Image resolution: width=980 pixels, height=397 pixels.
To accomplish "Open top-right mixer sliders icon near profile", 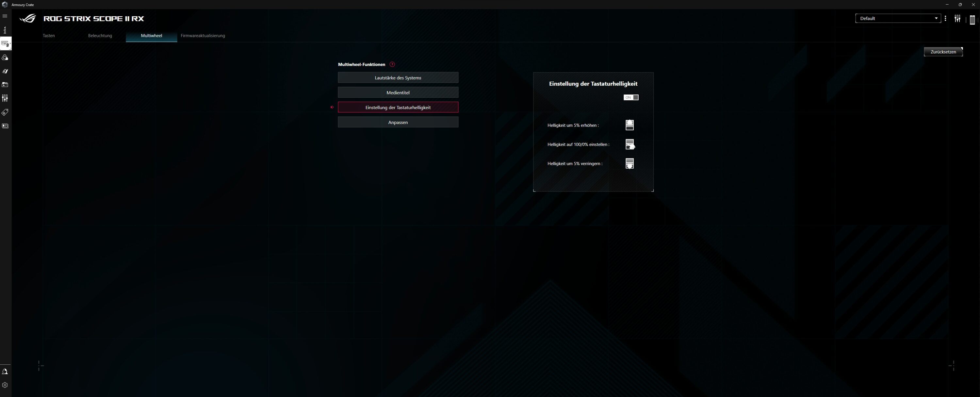I will [957, 19].
